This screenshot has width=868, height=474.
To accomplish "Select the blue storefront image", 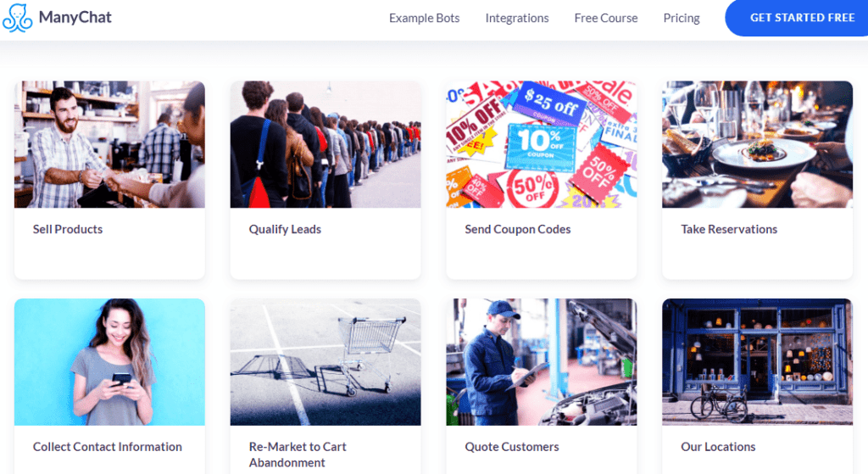I will coord(757,362).
